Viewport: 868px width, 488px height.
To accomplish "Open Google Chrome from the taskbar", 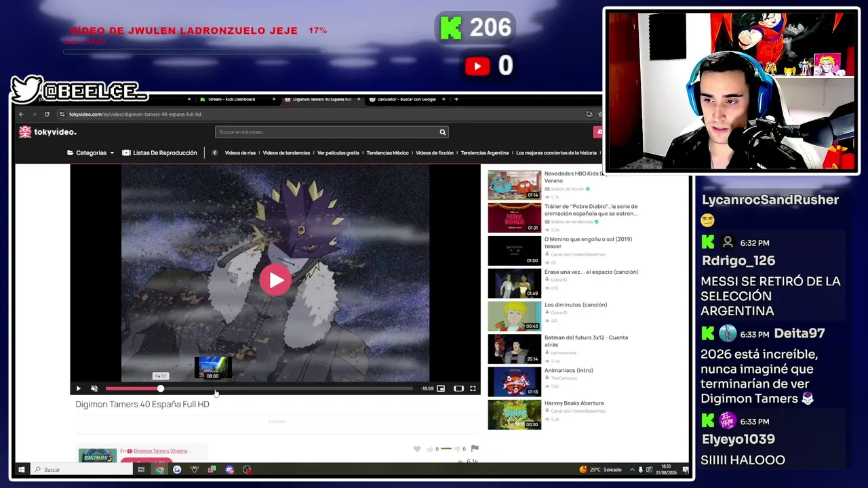I will coord(159,470).
